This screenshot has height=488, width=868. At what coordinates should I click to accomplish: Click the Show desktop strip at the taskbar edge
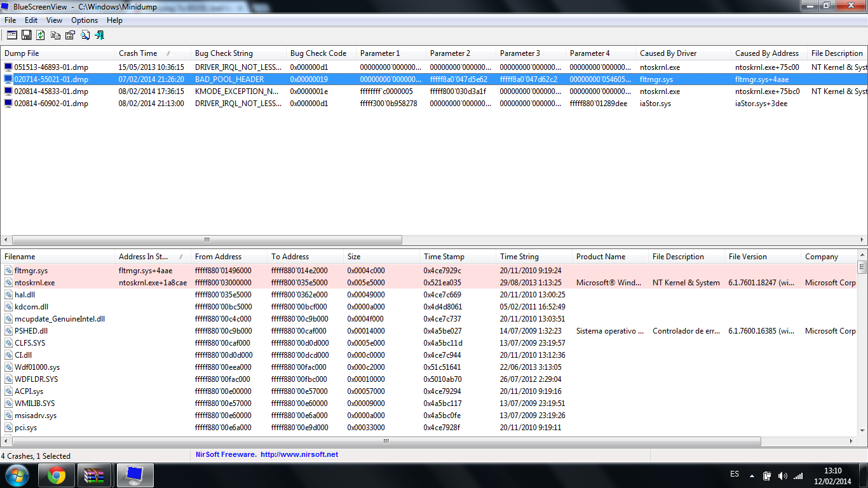pos(863,475)
